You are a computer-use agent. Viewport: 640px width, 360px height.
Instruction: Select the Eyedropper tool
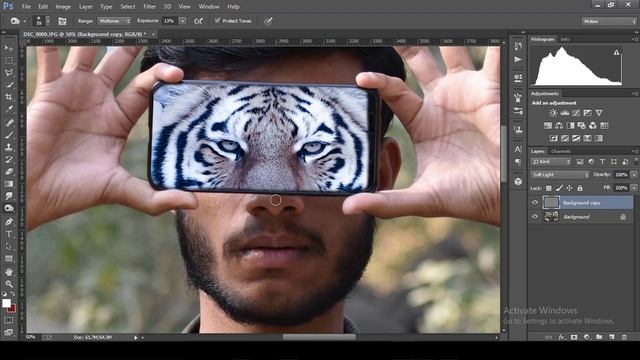pyautogui.click(x=9, y=109)
